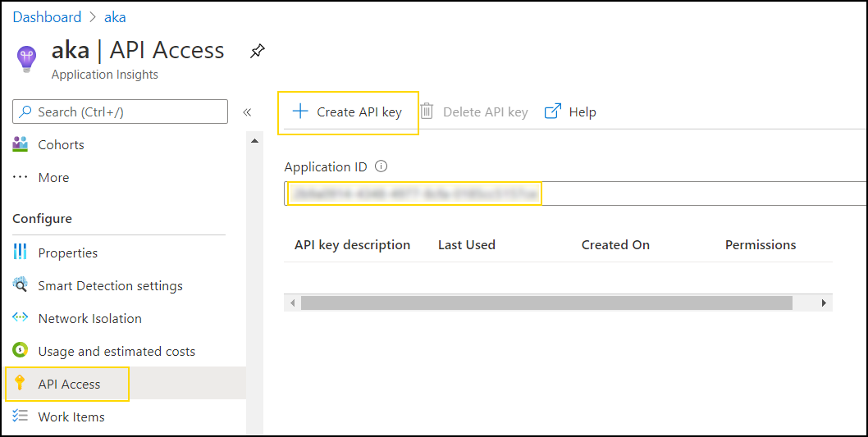Open Network Isolation

click(89, 319)
